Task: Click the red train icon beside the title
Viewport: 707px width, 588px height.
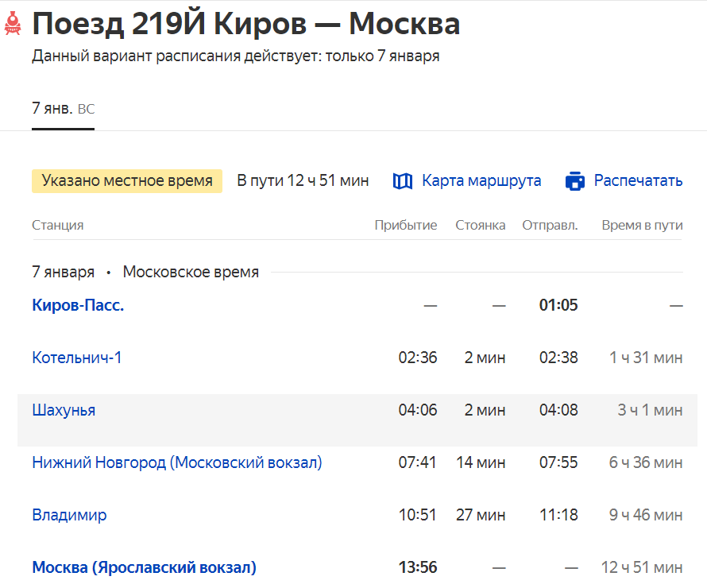Action: [12, 25]
